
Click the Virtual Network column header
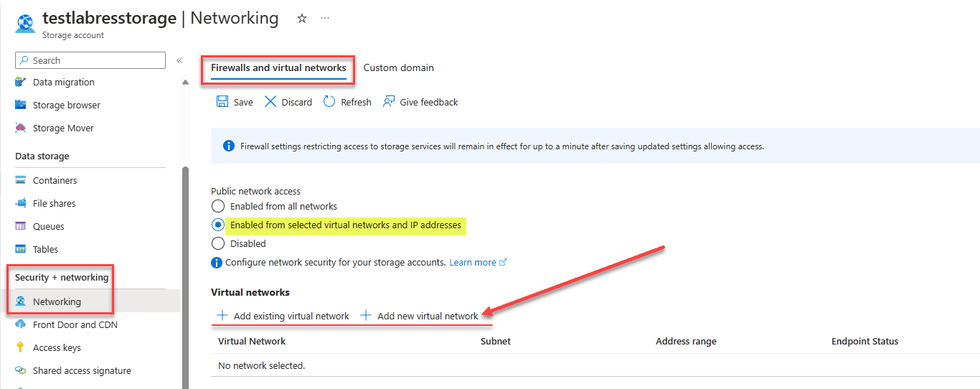pos(252,342)
